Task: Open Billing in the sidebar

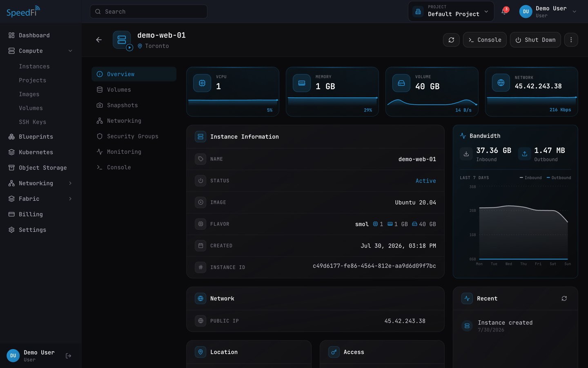Action: click(x=41, y=214)
